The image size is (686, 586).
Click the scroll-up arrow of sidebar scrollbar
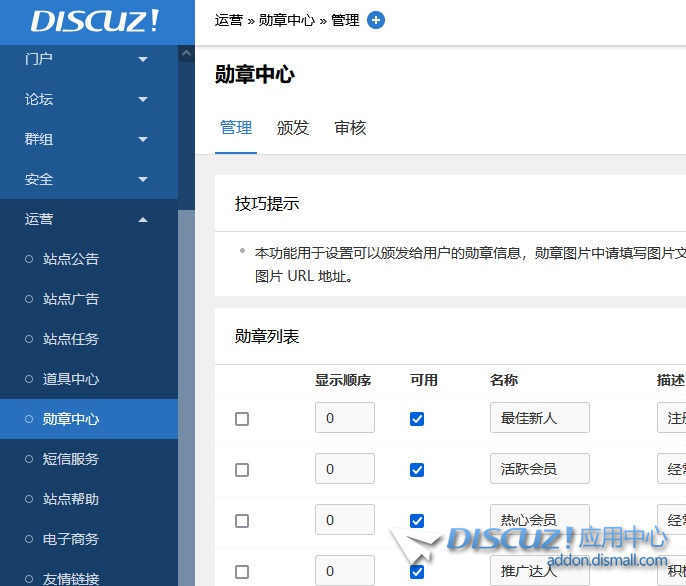pyautogui.click(x=186, y=55)
